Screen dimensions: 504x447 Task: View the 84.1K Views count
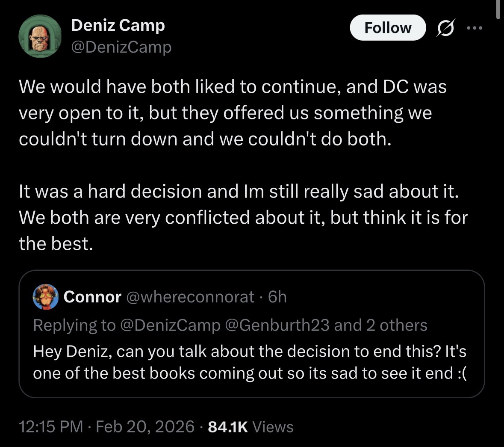pos(250,426)
